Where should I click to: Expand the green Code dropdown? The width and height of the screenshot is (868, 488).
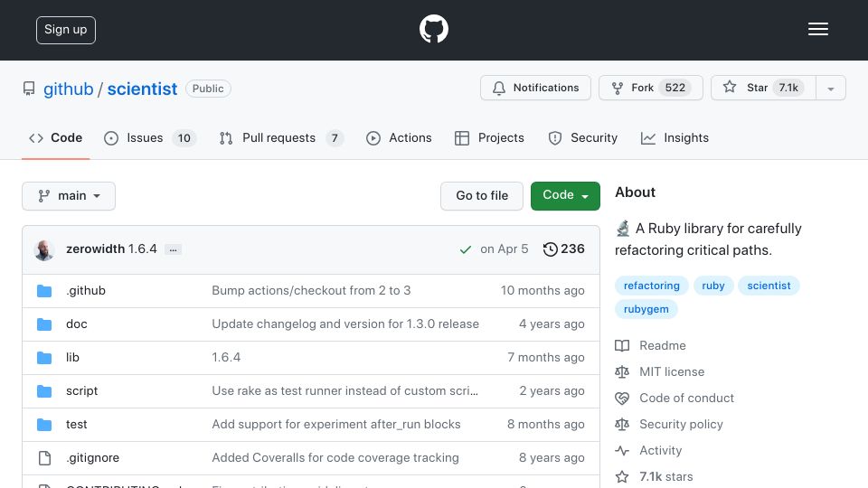point(565,196)
